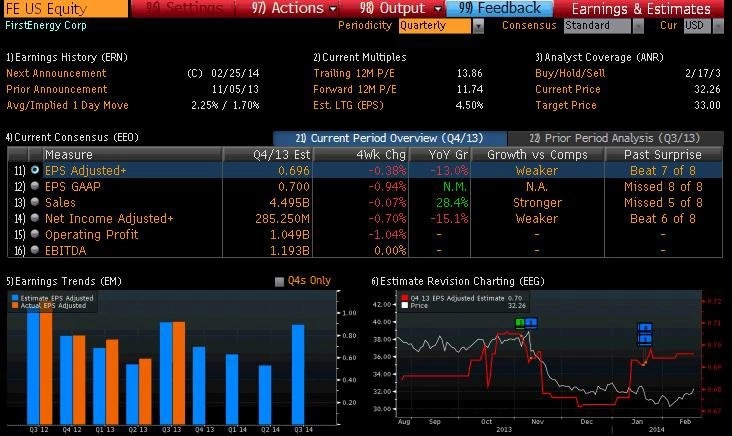
Task: Select the EPS Adjusted+ radio button
Action: coord(35,170)
